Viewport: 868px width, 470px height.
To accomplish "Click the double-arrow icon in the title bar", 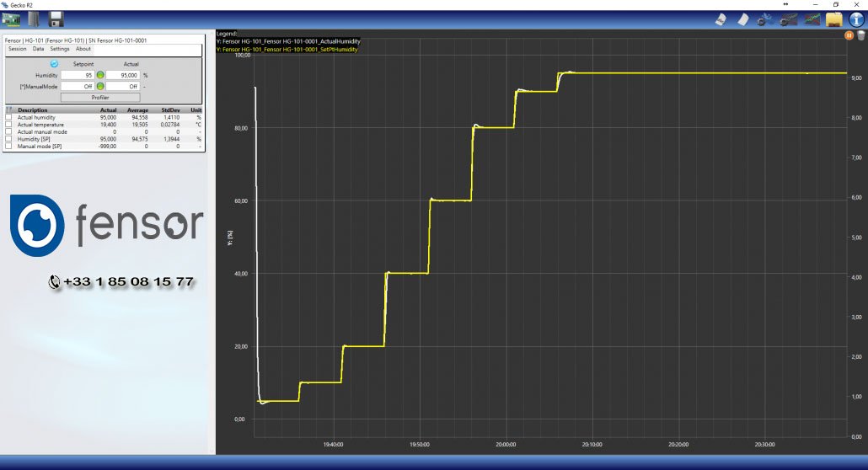I will coord(785,4).
